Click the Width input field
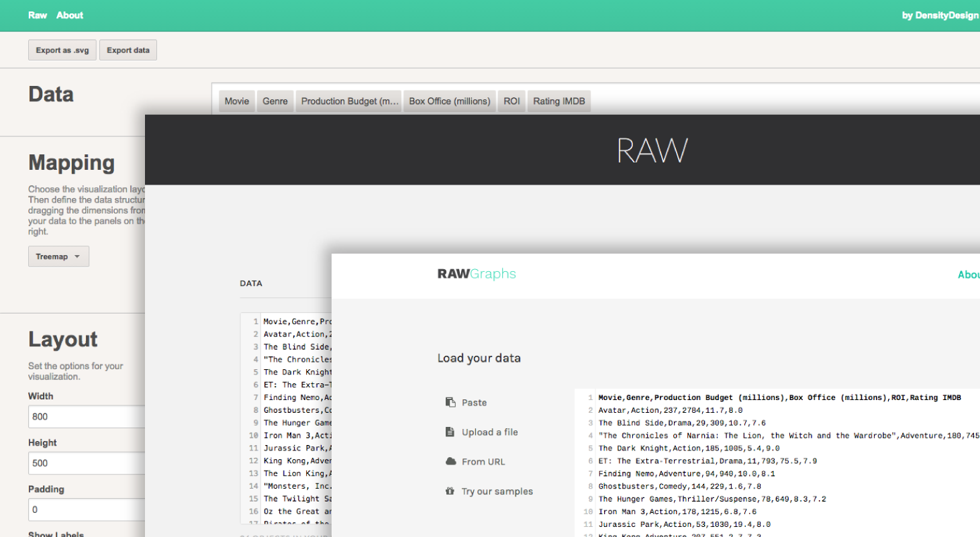Viewport: 980px width, 537px height. [x=86, y=416]
